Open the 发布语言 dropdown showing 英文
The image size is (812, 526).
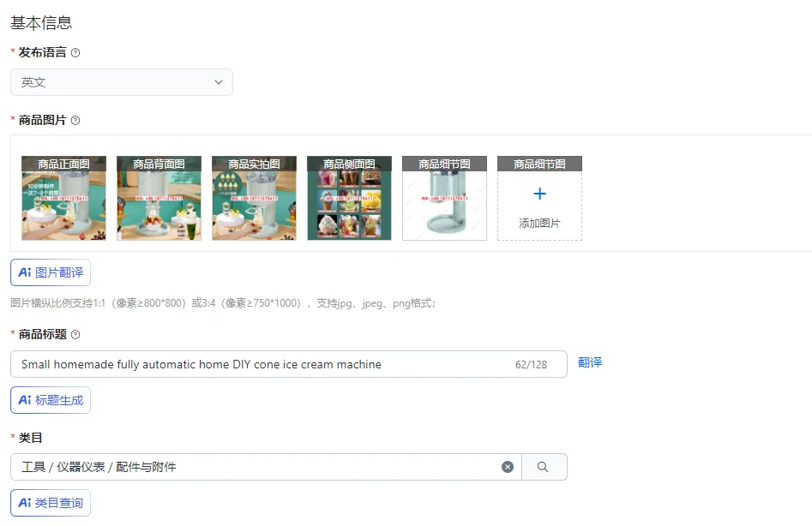click(x=122, y=82)
